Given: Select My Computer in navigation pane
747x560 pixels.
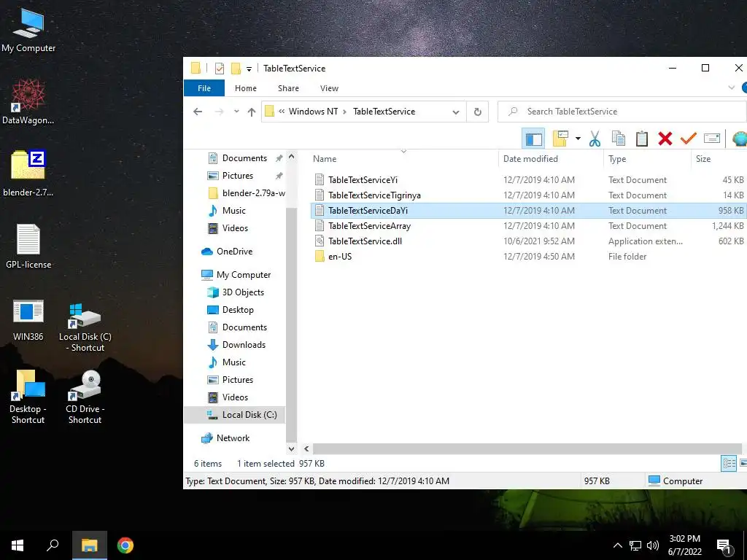Looking at the screenshot, I should pos(236,275).
